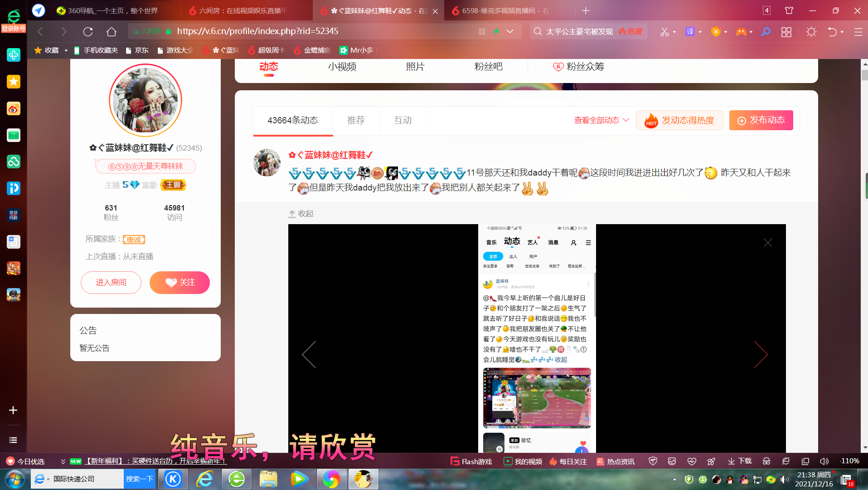Expand the chevron beside 今日优选
This screenshot has height=490, width=868.
pos(63,461)
